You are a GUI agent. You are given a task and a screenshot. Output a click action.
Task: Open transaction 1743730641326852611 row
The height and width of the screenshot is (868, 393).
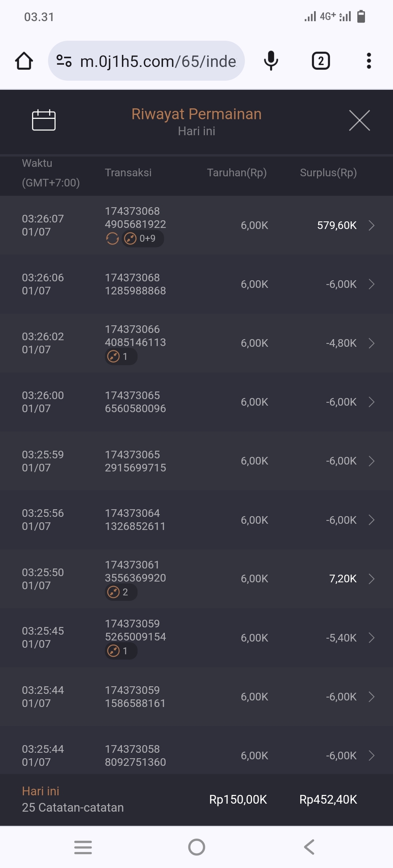point(196,520)
